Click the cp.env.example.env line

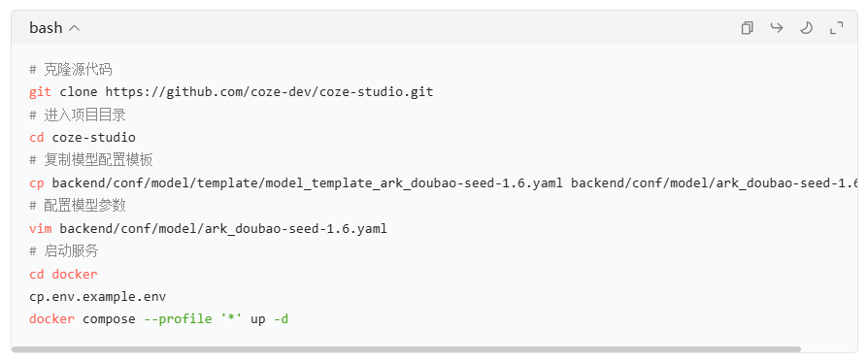(x=97, y=297)
